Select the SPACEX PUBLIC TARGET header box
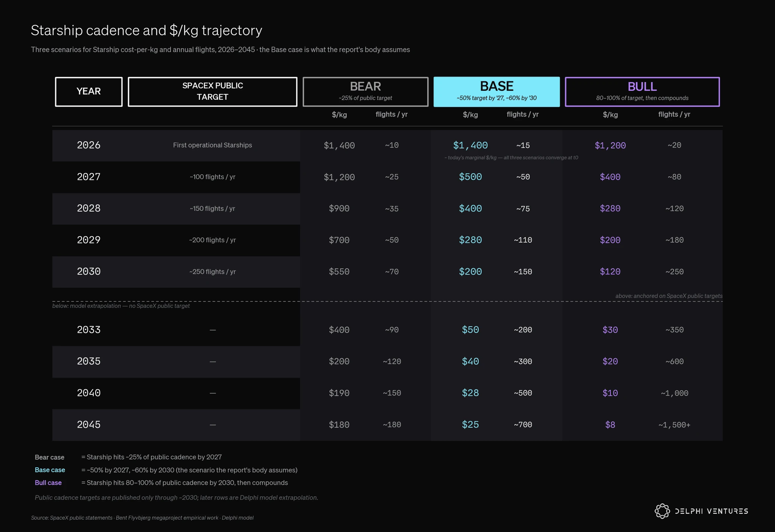Viewport: 775px width, 532px height. (x=213, y=92)
